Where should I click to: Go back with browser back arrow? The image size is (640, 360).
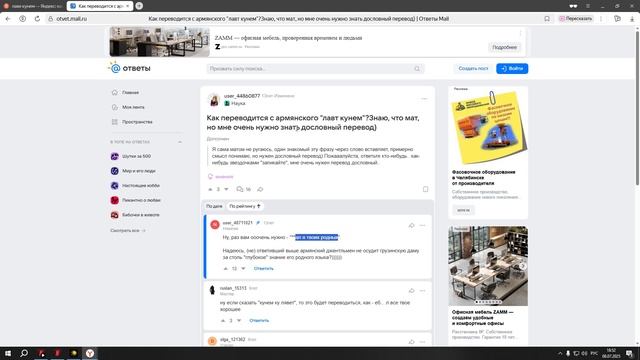(8, 19)
